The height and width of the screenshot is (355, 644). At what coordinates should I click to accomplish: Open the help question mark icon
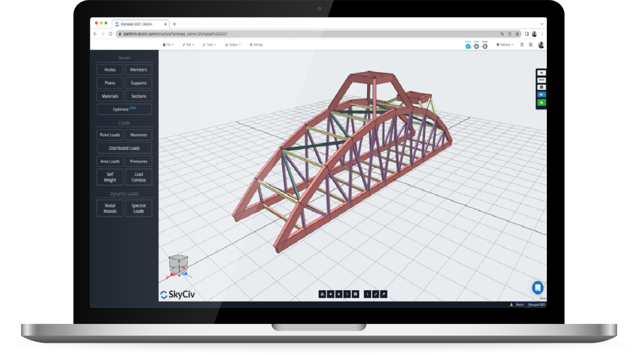(522, 45)
